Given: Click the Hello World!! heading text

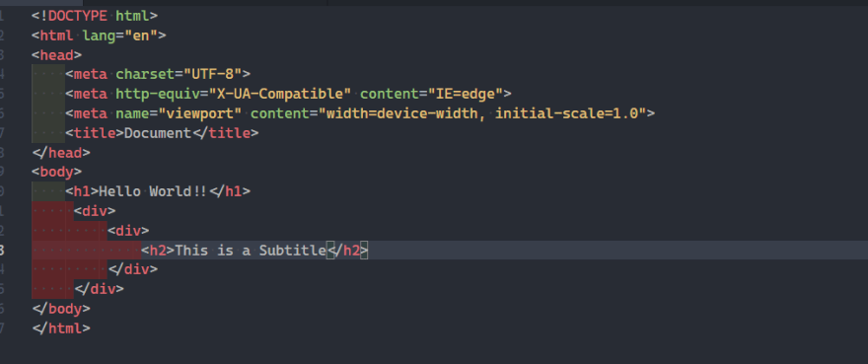Looking at the screenshot, I should click(153, 191).
